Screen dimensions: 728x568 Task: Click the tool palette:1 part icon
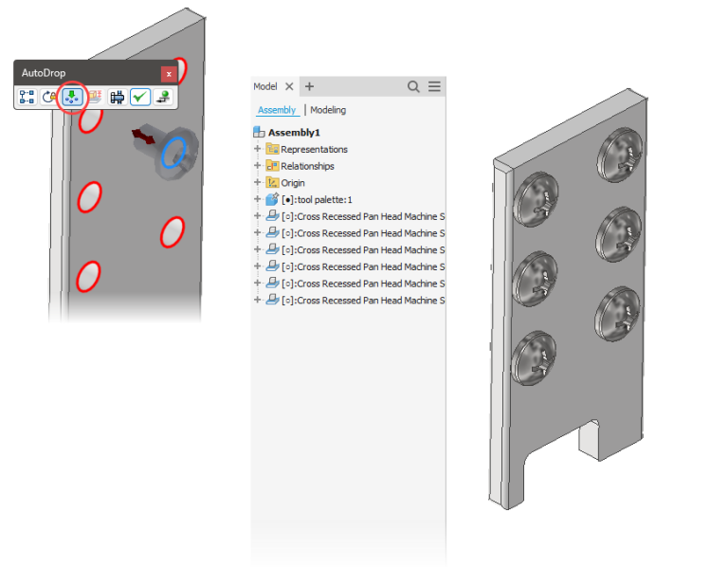273,199
